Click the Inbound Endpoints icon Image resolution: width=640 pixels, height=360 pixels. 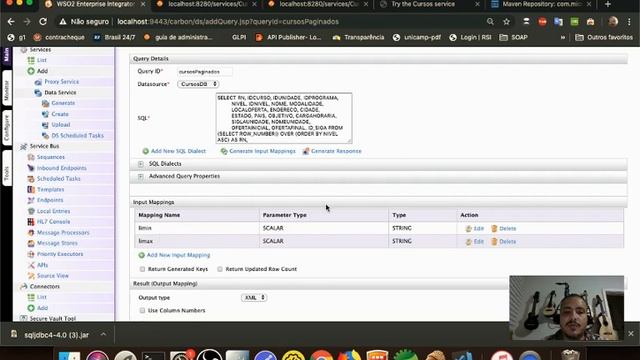coord(31,168)
